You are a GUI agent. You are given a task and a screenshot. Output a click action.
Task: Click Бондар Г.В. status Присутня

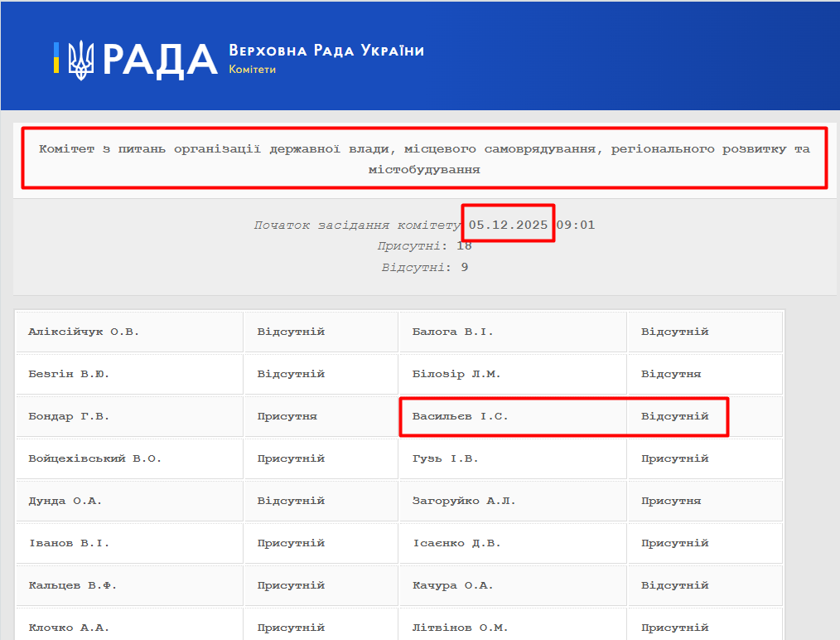(287, 416)
